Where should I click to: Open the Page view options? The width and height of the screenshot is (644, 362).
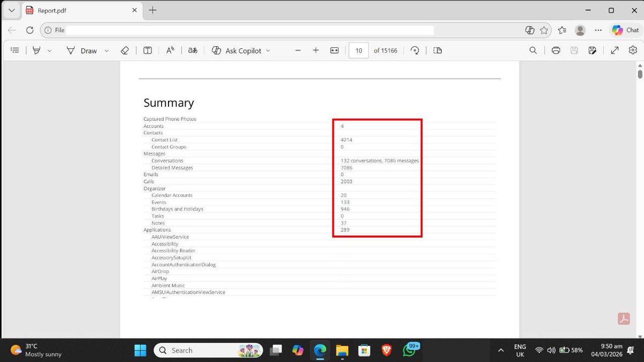(437, 50)
